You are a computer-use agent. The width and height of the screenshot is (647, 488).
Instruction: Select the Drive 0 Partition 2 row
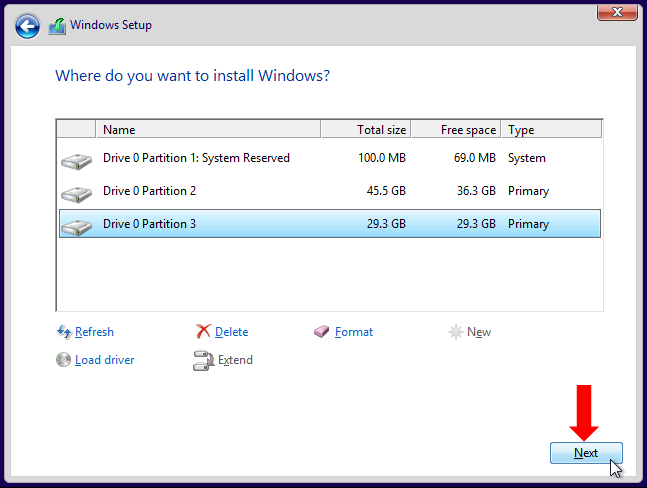coord(330,191)
